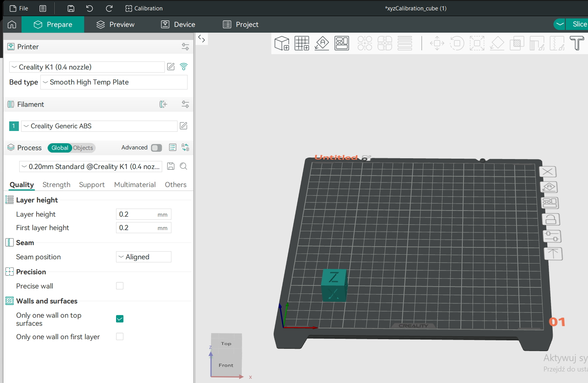This screenshot has width=588, height=383.
Task: Toggle the Advanced settings switch
Action: (156, 148)
